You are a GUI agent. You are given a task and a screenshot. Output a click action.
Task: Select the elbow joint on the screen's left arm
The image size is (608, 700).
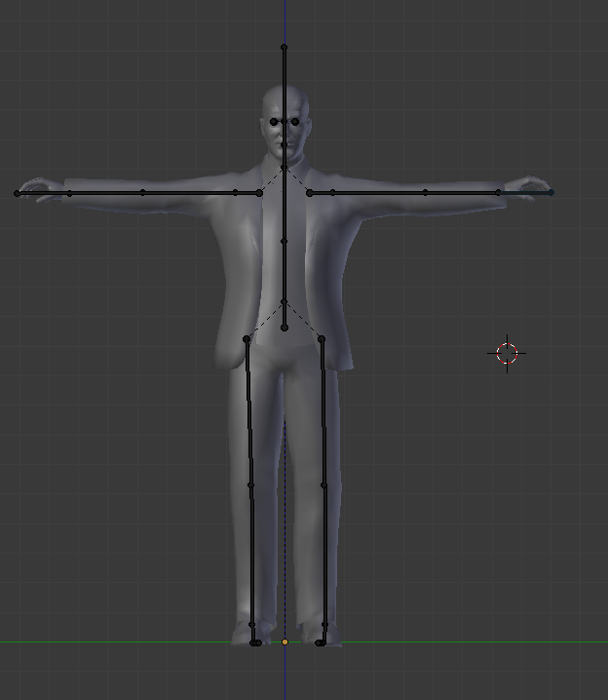(x=143, y=192)
